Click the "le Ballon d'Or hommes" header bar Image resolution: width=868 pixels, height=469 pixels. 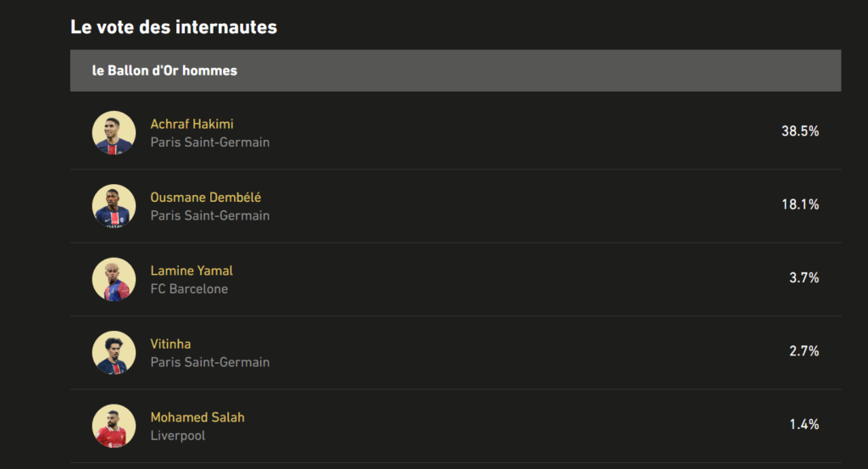(x=455, y=70)
